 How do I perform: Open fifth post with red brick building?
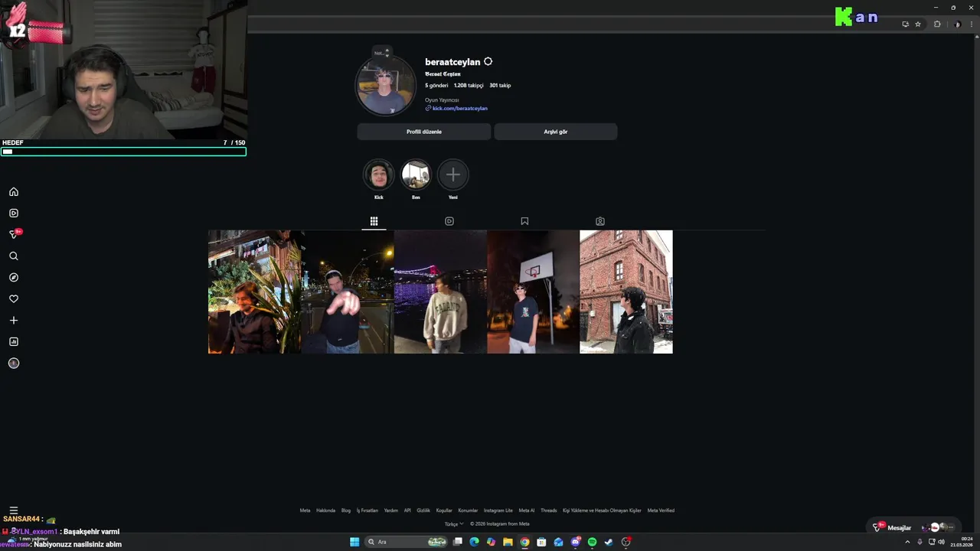pyautogui.click(x=626, y=292)
